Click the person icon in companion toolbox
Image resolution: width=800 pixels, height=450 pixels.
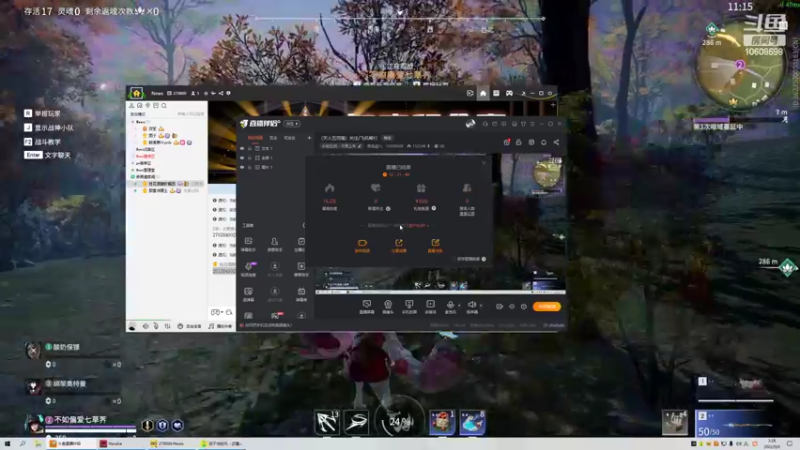pos(274,241)
